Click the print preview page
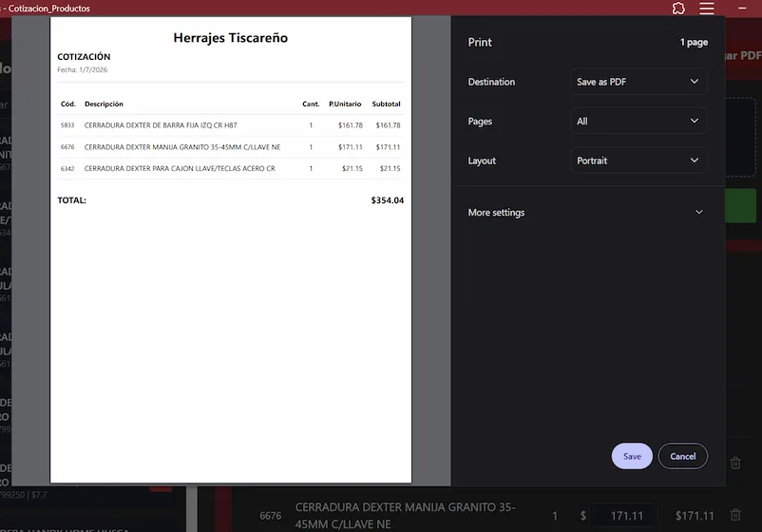Image resolution: width=762 pixels, height=532 pixels. 231,250
